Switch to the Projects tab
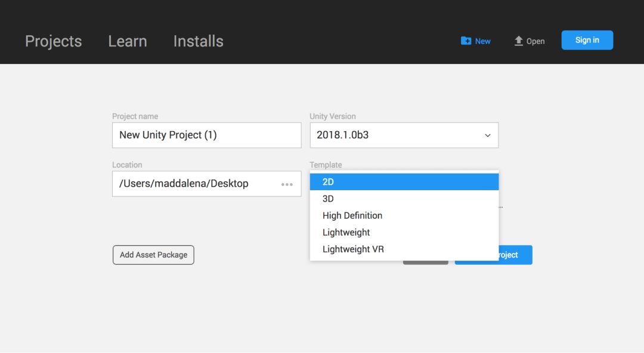The width and height of the screenshot is (644, 353). pos(53,41)
